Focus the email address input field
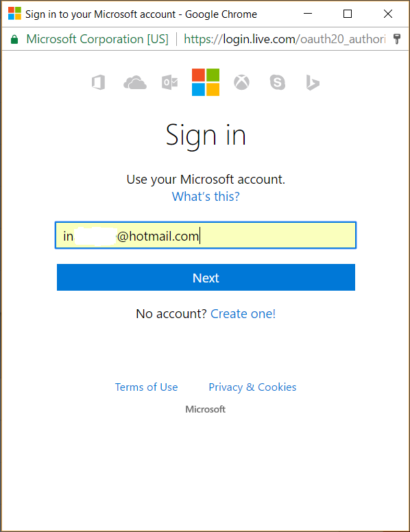 206,235
